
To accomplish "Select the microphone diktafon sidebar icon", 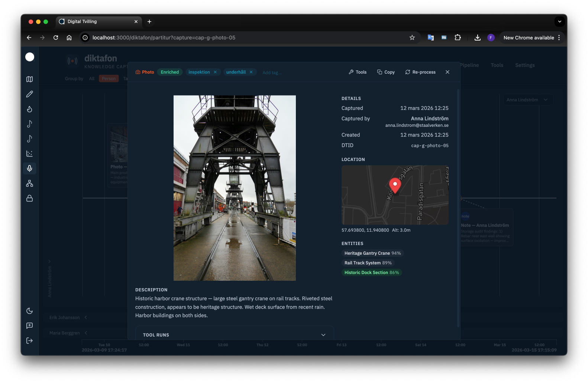I will point(30,168).
